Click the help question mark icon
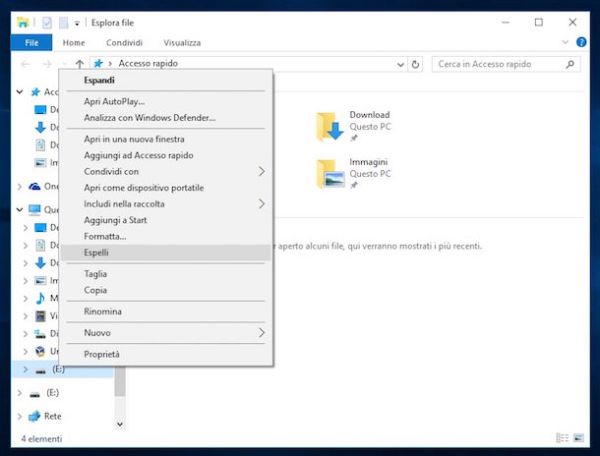 click(582, 43)
